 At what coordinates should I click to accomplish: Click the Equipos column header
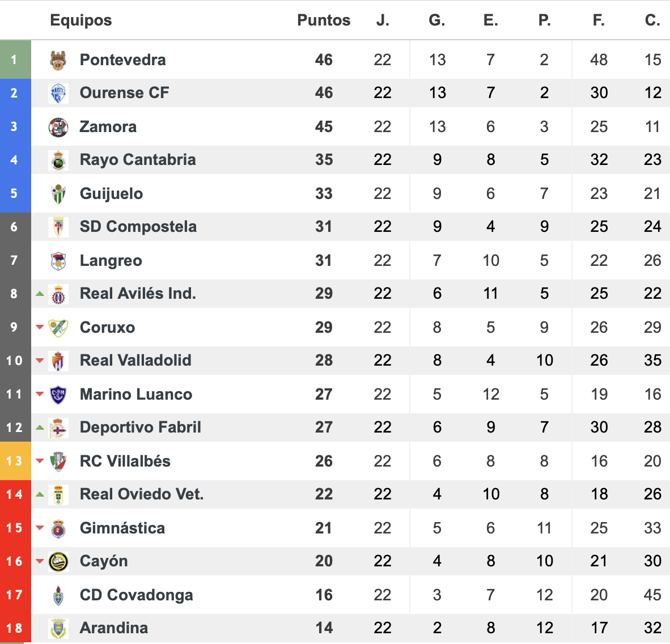(x=80, y=20)
